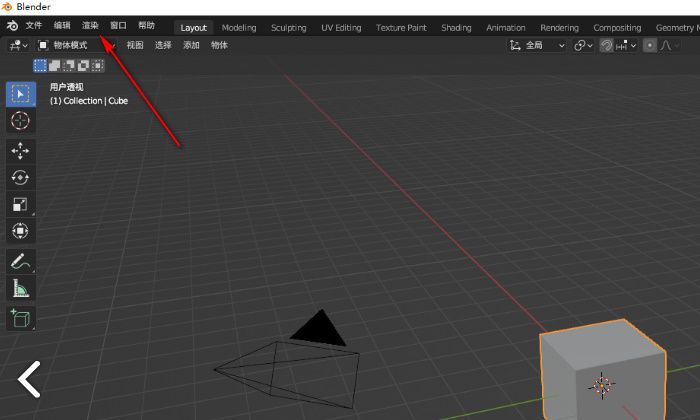This screenshot has height=420, width=700.
Task: Select the Annotate pencil tool
Action: click(20, 261)
